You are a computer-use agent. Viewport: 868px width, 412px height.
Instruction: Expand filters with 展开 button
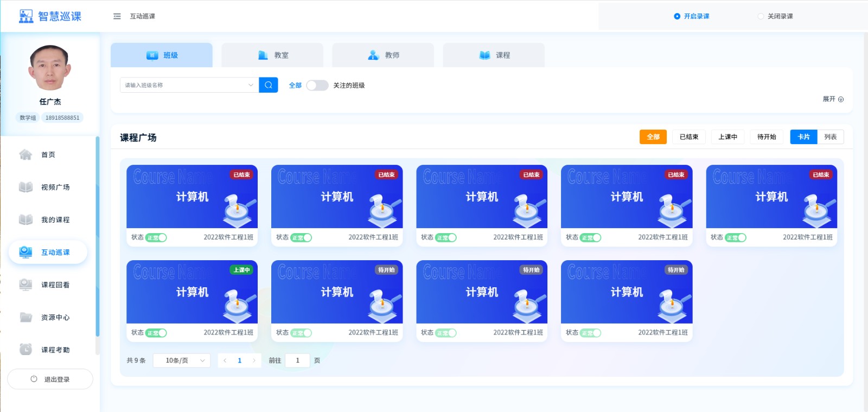coord(833,99)
